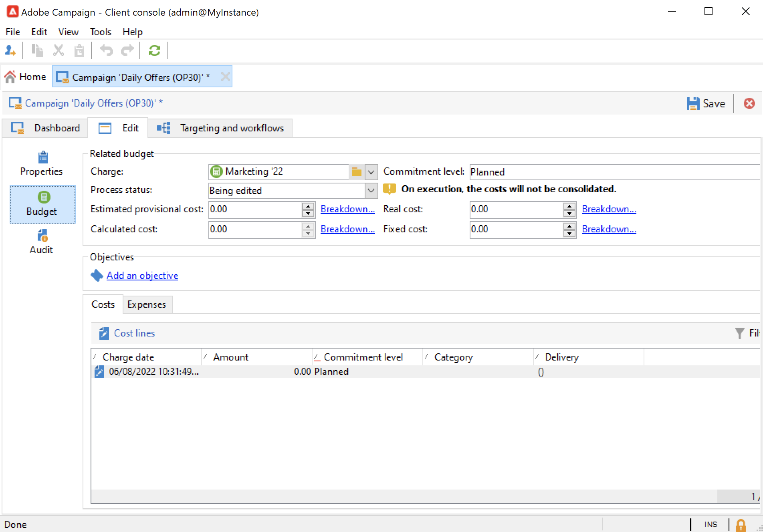The image size is (763, 532).
Task: Click the red close campaign icon
Action: [x=749, y=103]
